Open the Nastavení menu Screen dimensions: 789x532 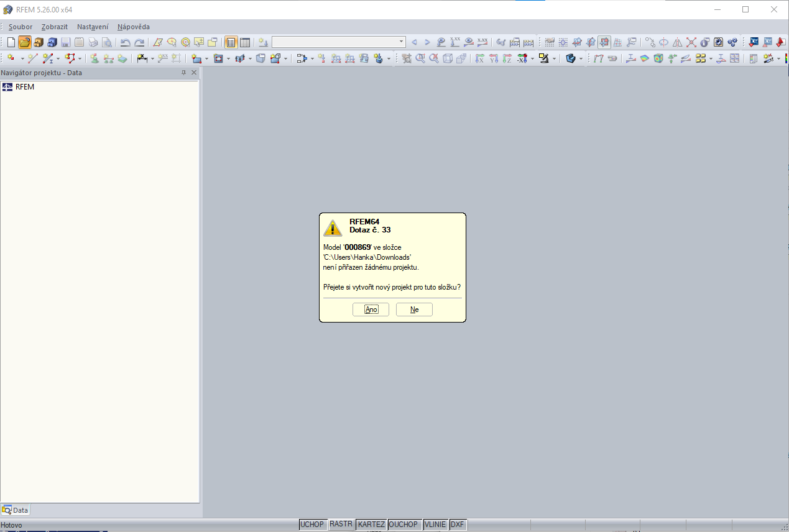coord(93,27)
